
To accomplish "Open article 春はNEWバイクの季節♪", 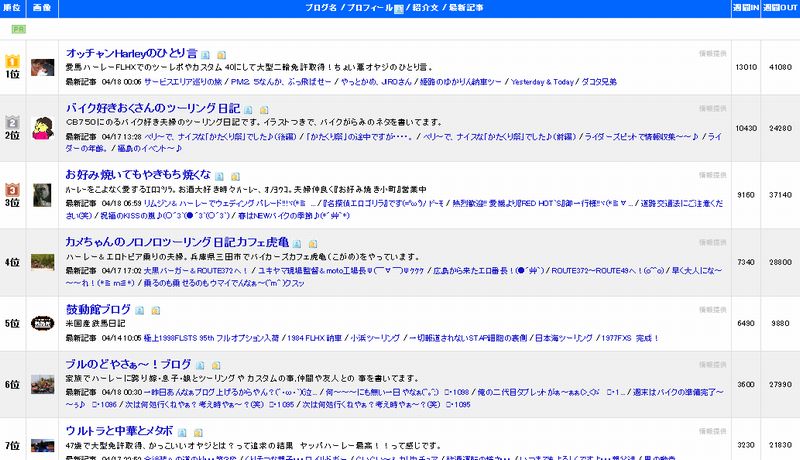I will tap(295, 215).
